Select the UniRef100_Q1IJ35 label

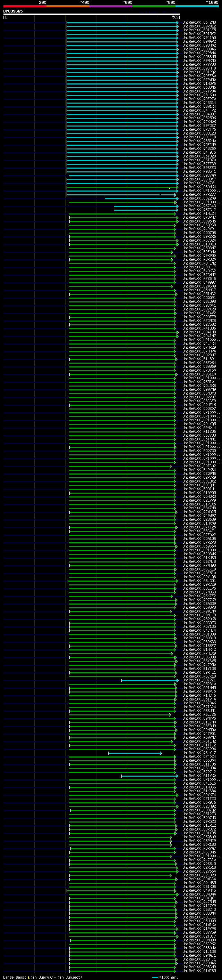(199, 764)
